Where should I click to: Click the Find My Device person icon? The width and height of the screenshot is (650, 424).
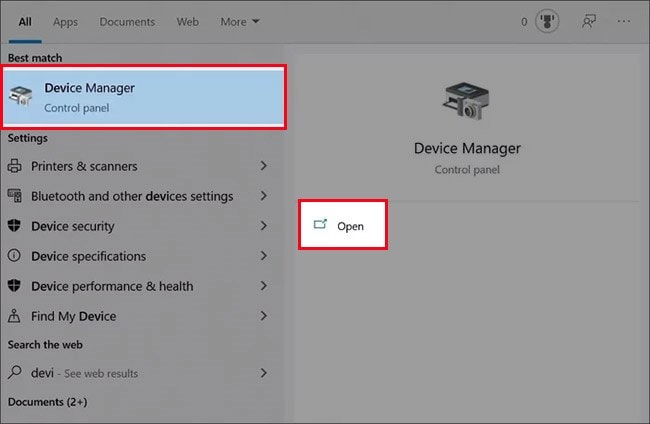pyautogui.click(x=15, y=316)
